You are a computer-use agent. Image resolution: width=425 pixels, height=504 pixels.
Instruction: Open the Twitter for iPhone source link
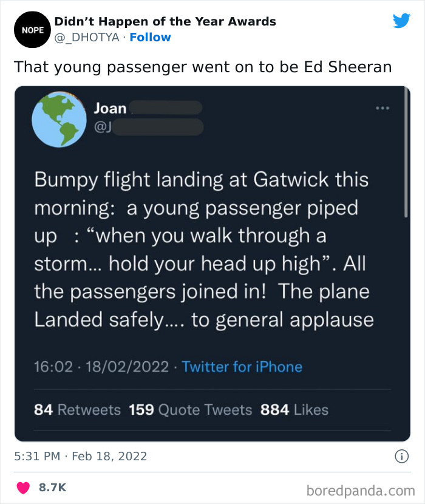pyautogui.click(x=242, y=367)
